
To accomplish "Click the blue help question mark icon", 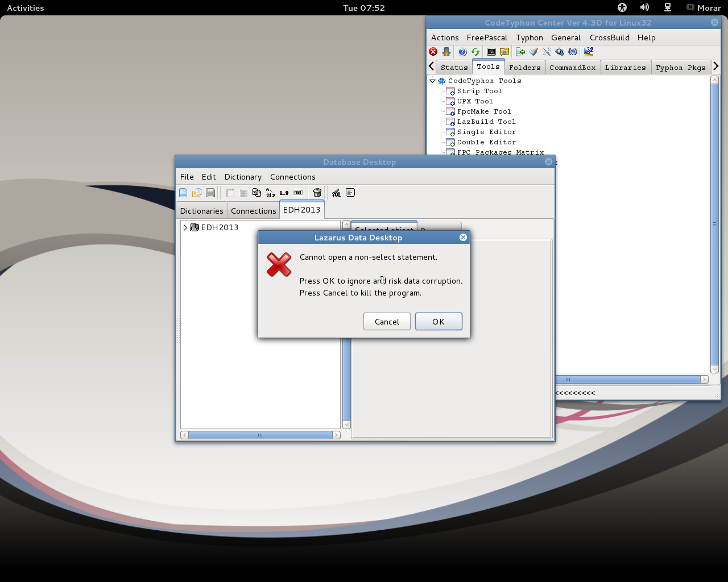I will click(462, 52).
